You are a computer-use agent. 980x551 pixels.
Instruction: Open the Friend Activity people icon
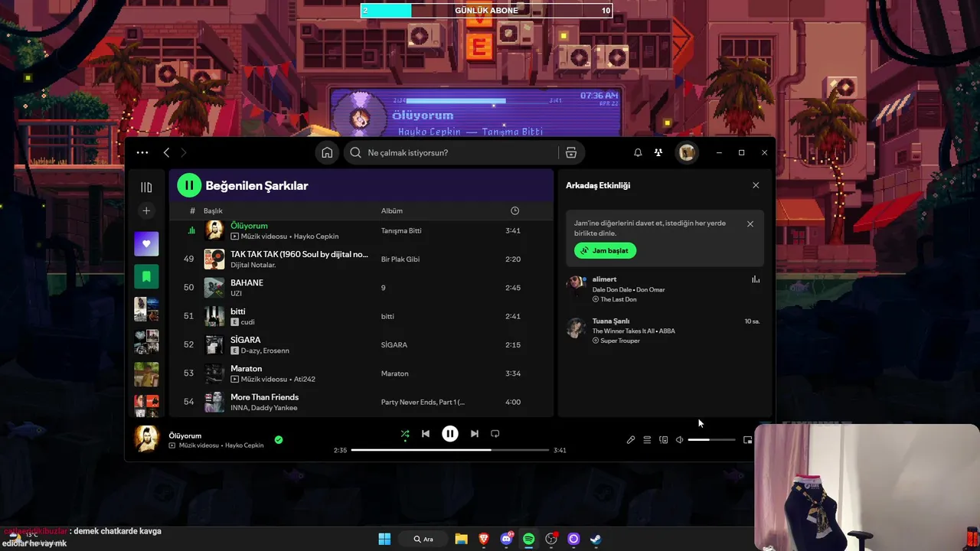(658, 152)
